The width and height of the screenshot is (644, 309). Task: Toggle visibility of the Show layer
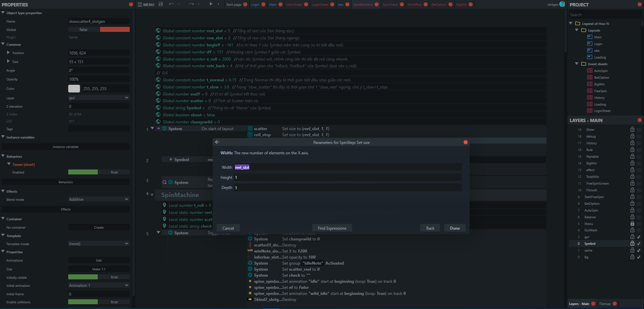[639, 129]
